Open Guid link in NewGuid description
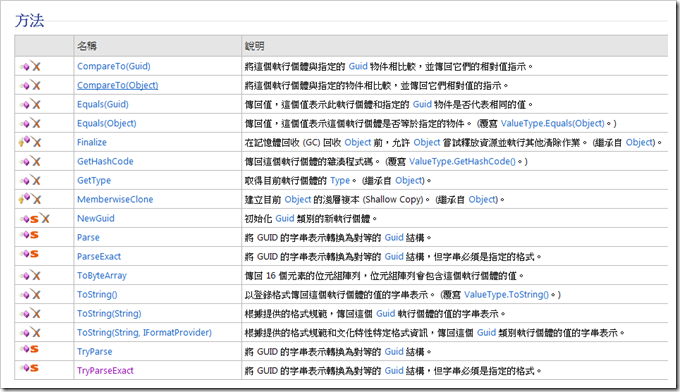Image resolution: width=680 pixels, height=392 pixels. click(x=285, y=219)
